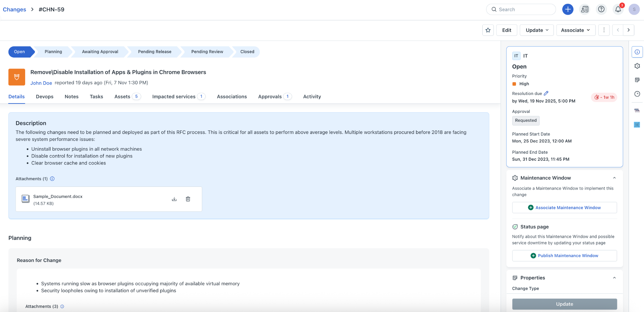The height and width of the screenshot is (312, 644).
Task: Click Associate Maintenance Window button
Action: [x=564, y=208]
